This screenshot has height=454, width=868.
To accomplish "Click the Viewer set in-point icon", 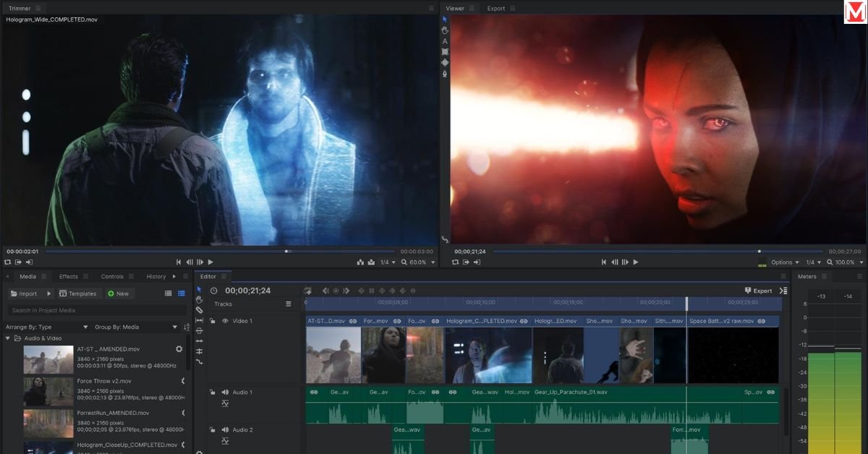I will pos(467,262).
